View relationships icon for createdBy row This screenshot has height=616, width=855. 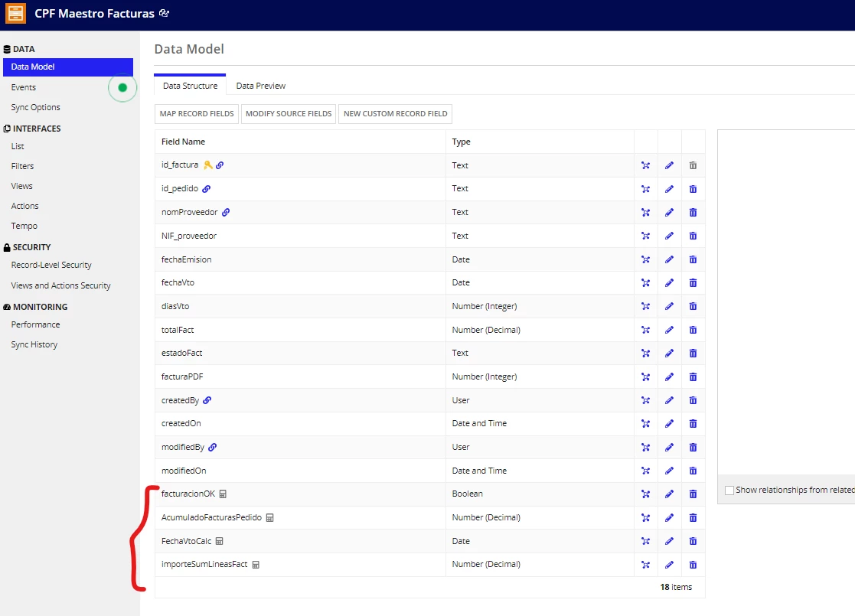pyautogui.click(x=645, y=400)
